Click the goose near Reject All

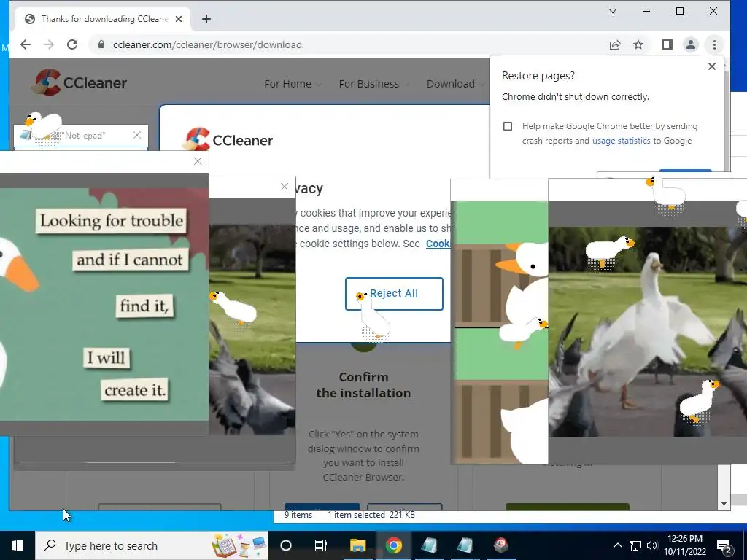pyautogui.click(x=374, y=316)
